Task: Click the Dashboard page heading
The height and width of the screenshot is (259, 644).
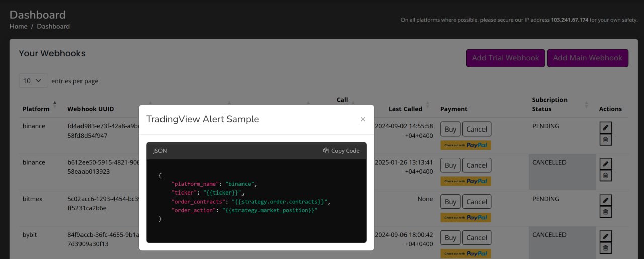Action: pos(38,15)
